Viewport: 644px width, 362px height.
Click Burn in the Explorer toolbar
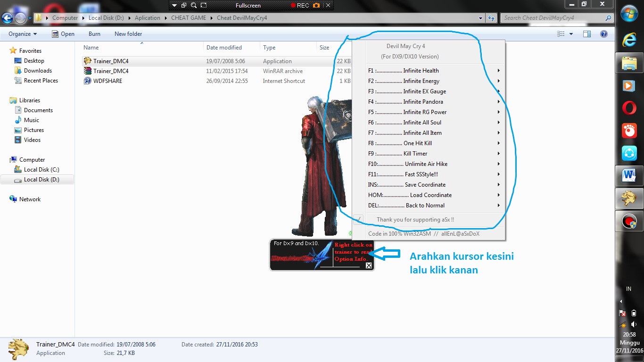(94, 34)
